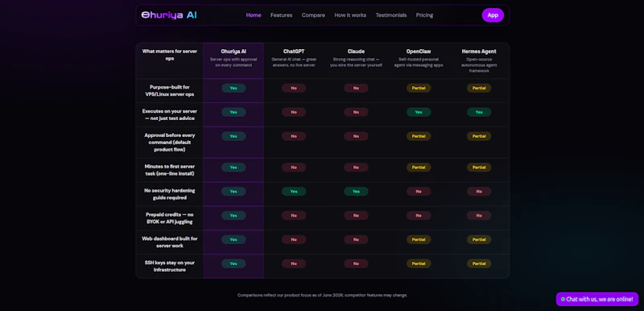Open How it works nav link
Image resolution: width=644 pixels, height=311 pixels.
coord(350,15)
